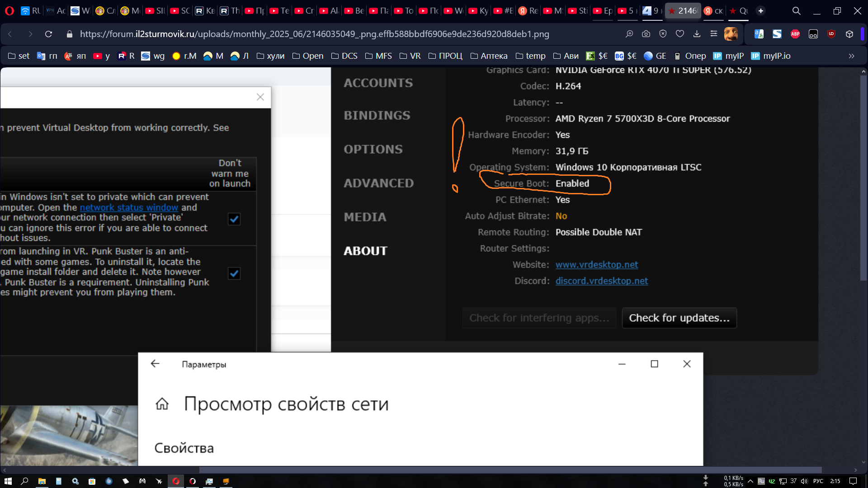The width and height of the screenshot is (868, 488).
Task: Switch to the active '2146' tab
Action: (683, 10)
